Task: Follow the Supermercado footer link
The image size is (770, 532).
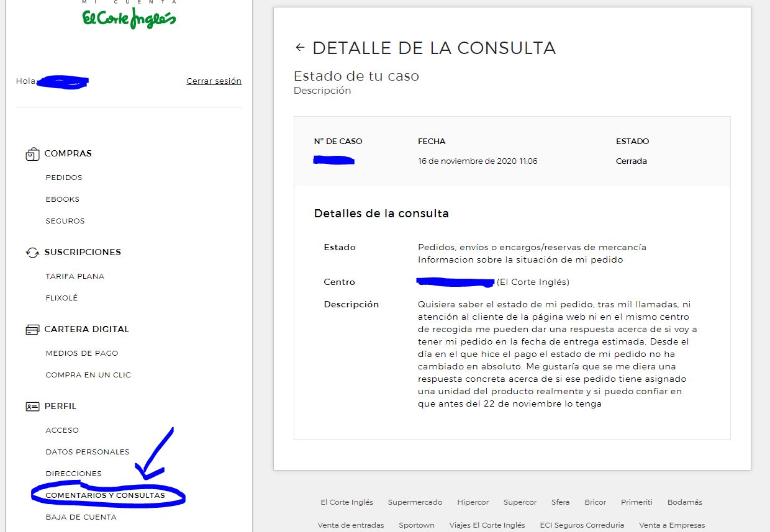Action: 415,502
